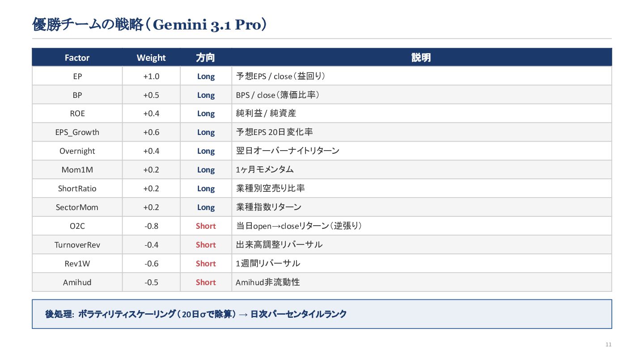
Task: Click the Factor column header
Action: [x=77, y=58]
